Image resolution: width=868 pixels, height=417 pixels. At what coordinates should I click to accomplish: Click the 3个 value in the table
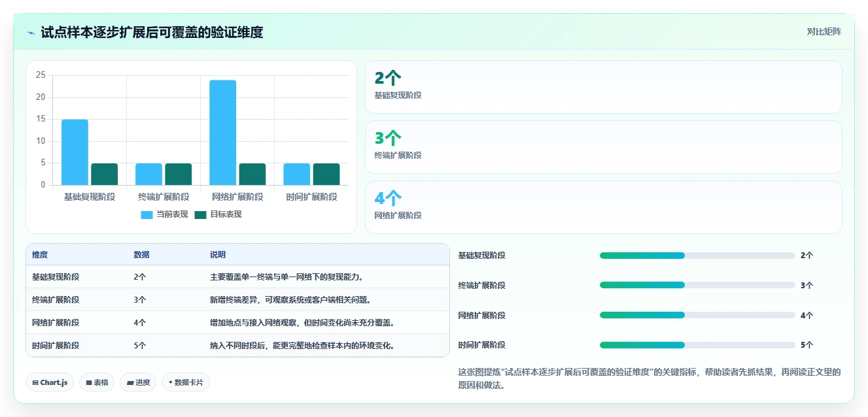click(140, 300)
